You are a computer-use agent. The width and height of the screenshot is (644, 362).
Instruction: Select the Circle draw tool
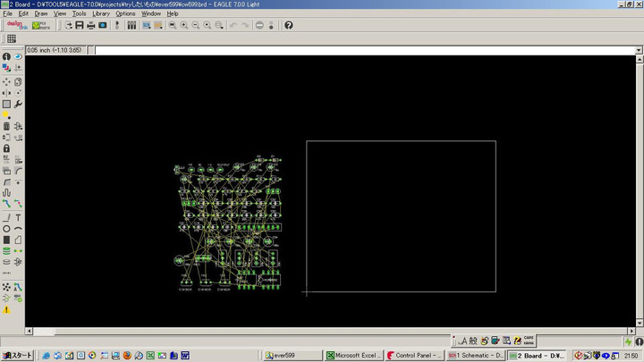(x=6, y=229)
